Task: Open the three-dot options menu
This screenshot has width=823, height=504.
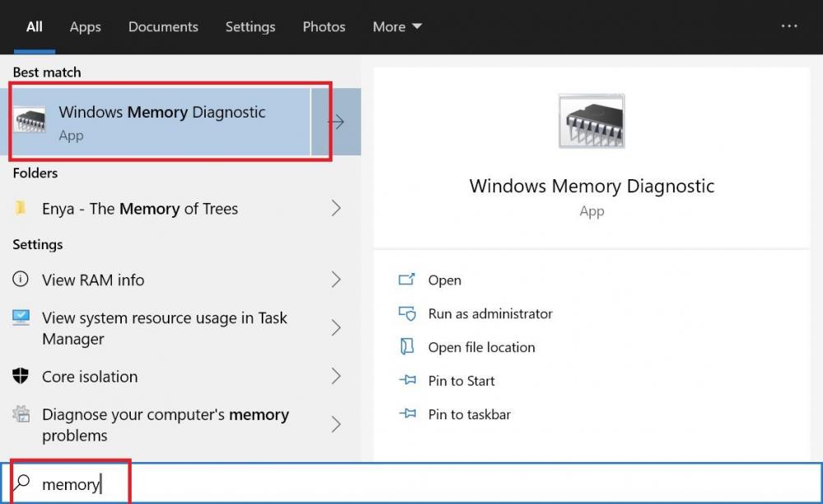Action: 789,25
